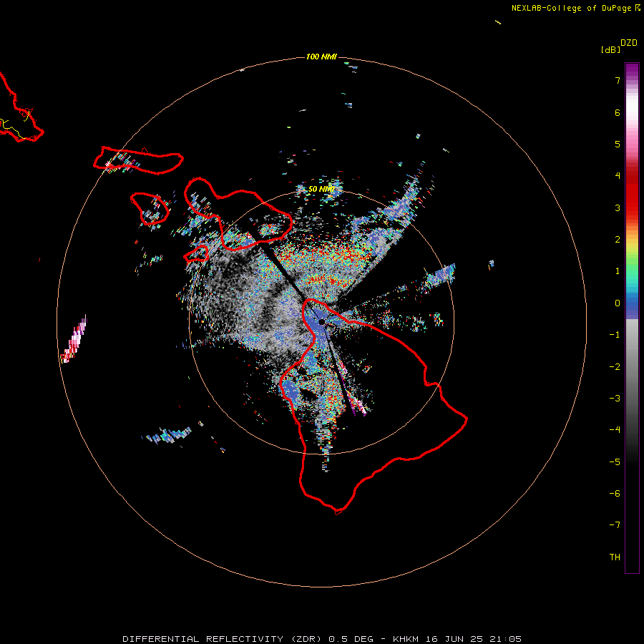Click the pink-white echo streak near west range ring
Image resolution: width=644 pixels, height=644 pixels.
click(74, 340)
